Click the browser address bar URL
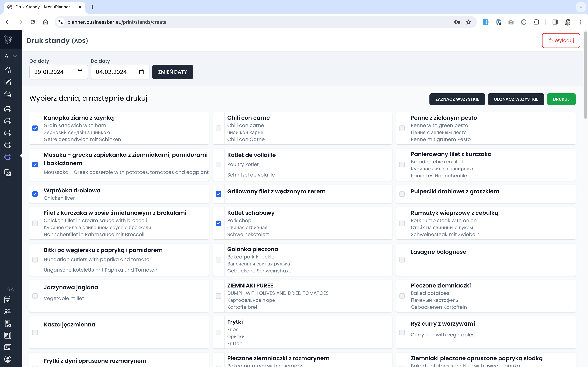This screenshot has height=367, width=588. pyautogui.click(x=117, y=22)
